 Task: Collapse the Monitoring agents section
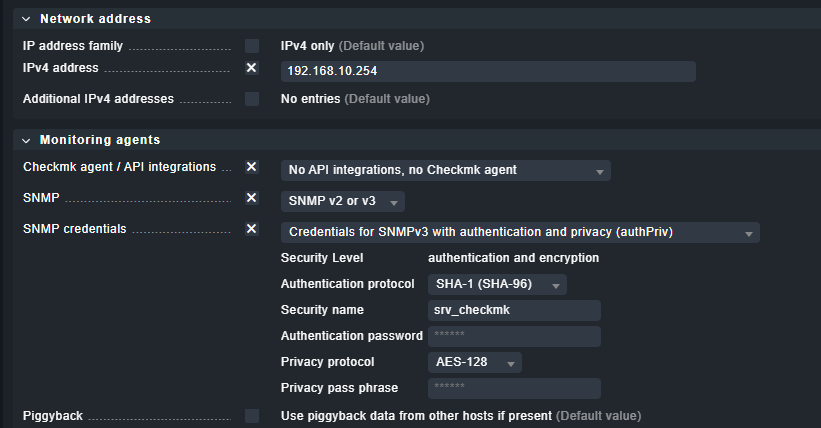[x=26, y=140]
